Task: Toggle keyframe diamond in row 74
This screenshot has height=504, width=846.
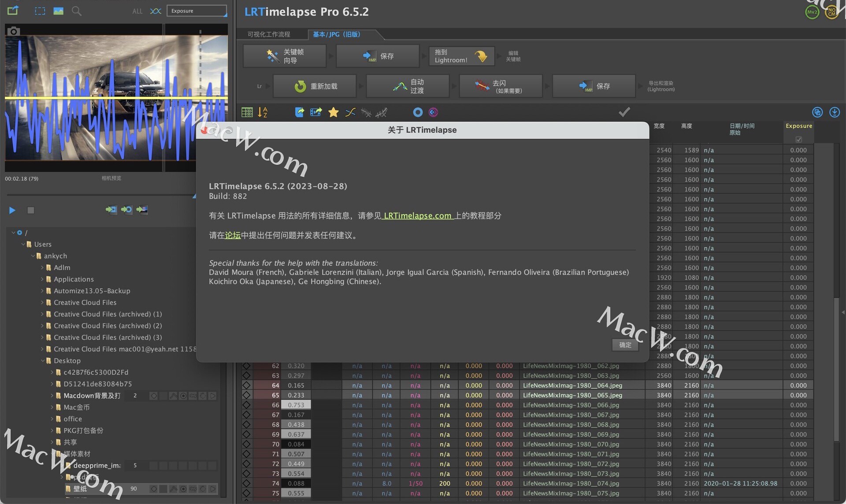Action: click(246, 483)
